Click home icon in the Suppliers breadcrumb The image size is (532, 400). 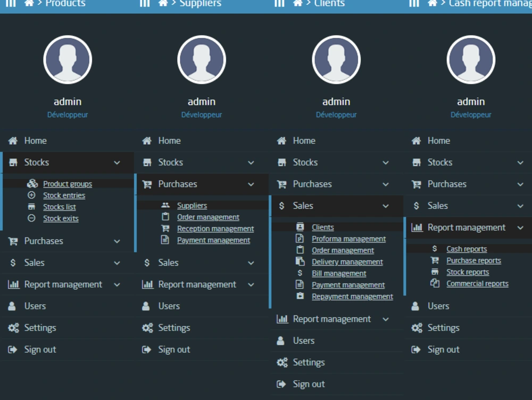point(163,3)
